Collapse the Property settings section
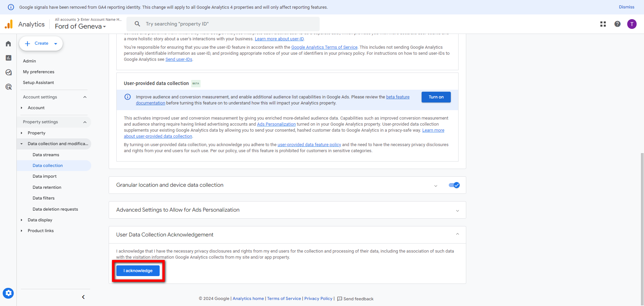 point(85,122)
